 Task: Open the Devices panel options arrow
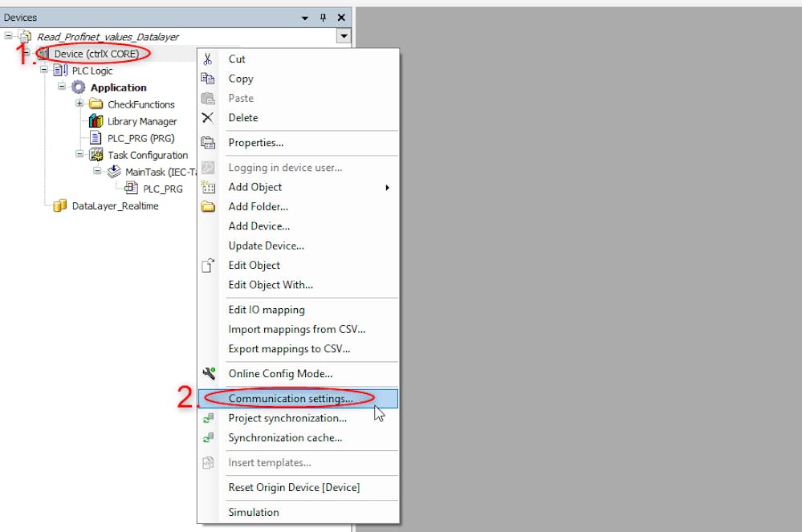pos(305,18)
